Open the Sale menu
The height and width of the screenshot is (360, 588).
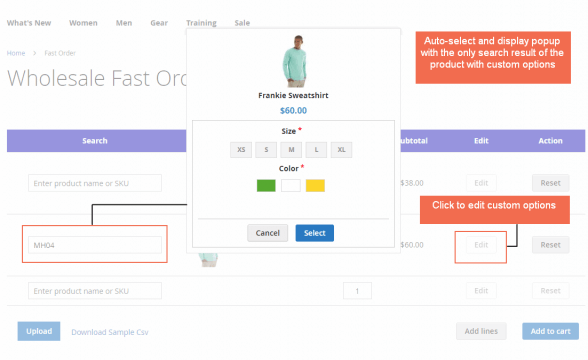(x=242, y=23)
